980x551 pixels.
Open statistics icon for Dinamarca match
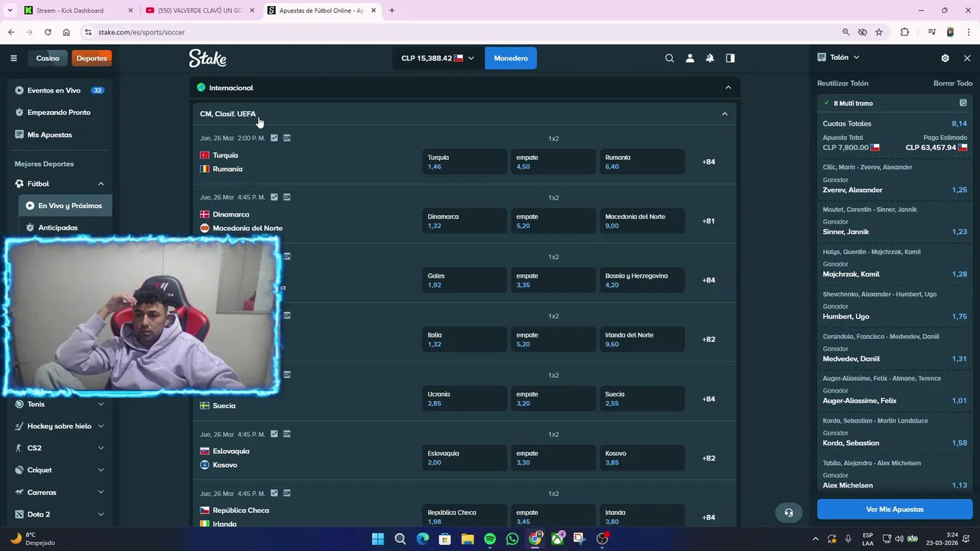[274, 197]
